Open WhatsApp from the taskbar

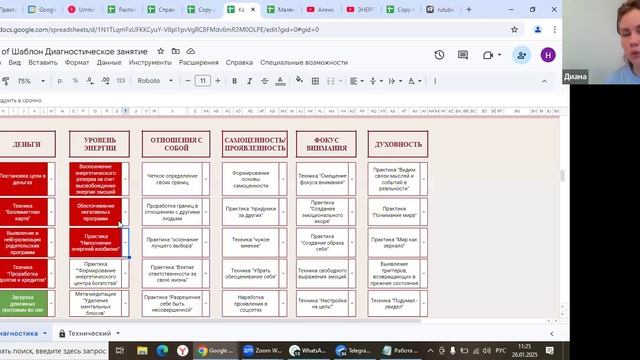(x=307, y=351)
